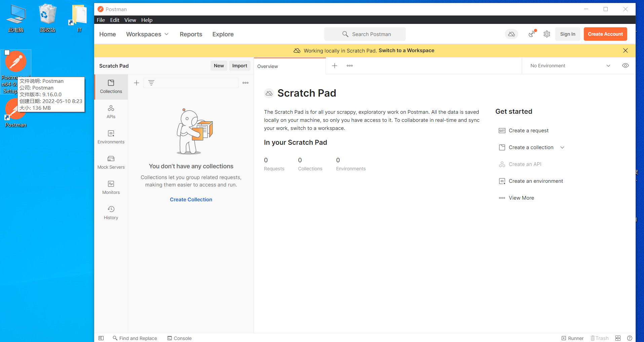
Task: Click the environment quick look eye icon
Action: (626, 66)
